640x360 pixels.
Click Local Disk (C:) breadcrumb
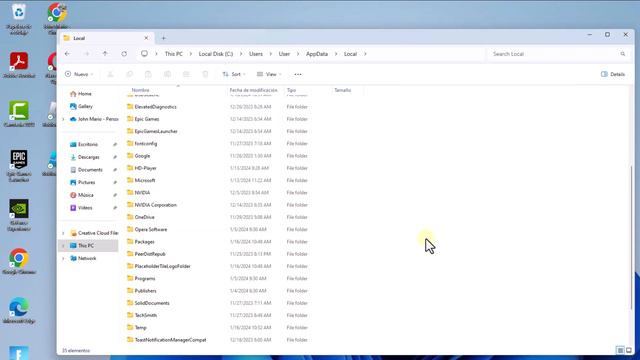click(x=216, y=54)
